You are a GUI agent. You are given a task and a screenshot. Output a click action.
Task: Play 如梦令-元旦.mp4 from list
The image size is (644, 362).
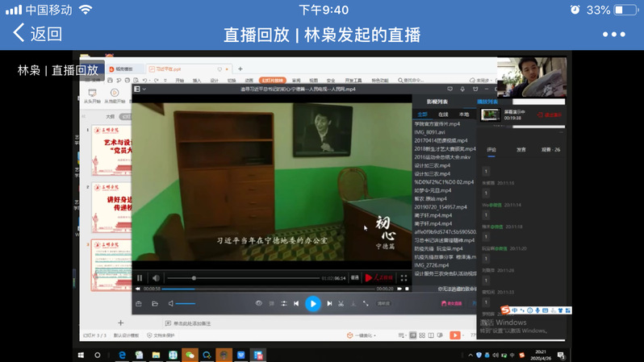(x=433, y=190)
